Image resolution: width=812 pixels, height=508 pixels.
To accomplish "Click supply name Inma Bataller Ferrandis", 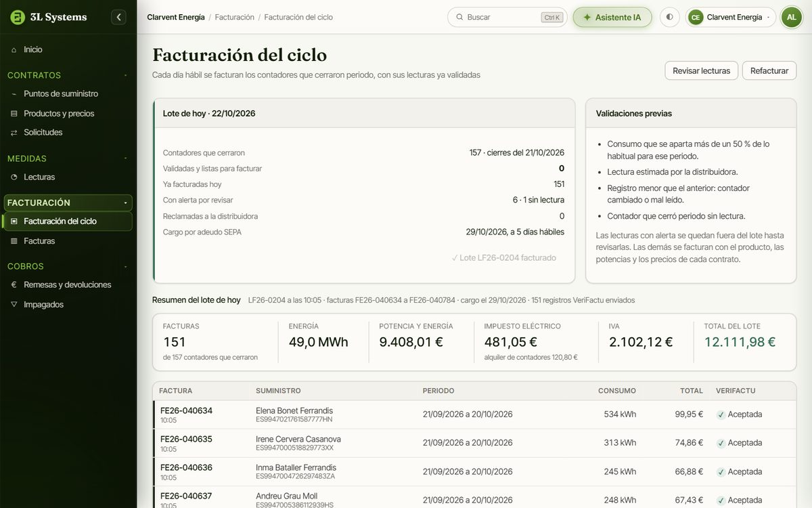I will tap(296, 467).
